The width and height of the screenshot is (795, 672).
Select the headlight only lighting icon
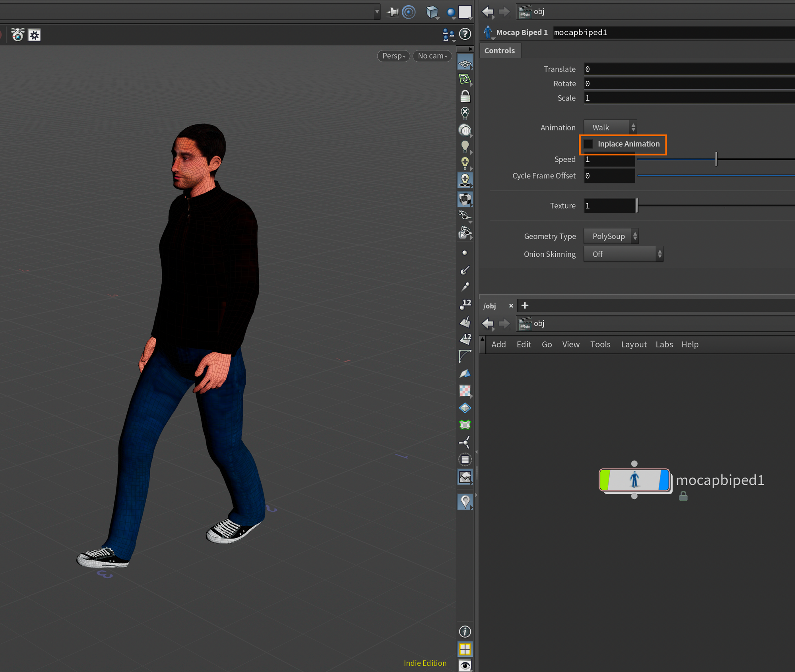(x=465, y=130)
